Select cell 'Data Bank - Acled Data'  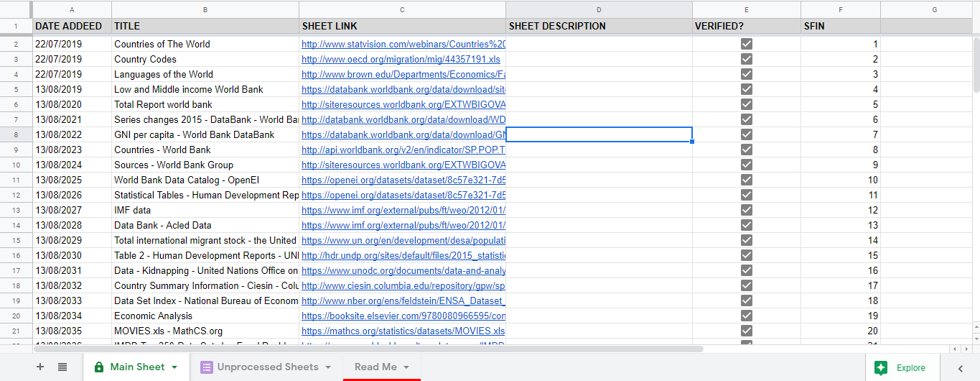click(205, 225)
